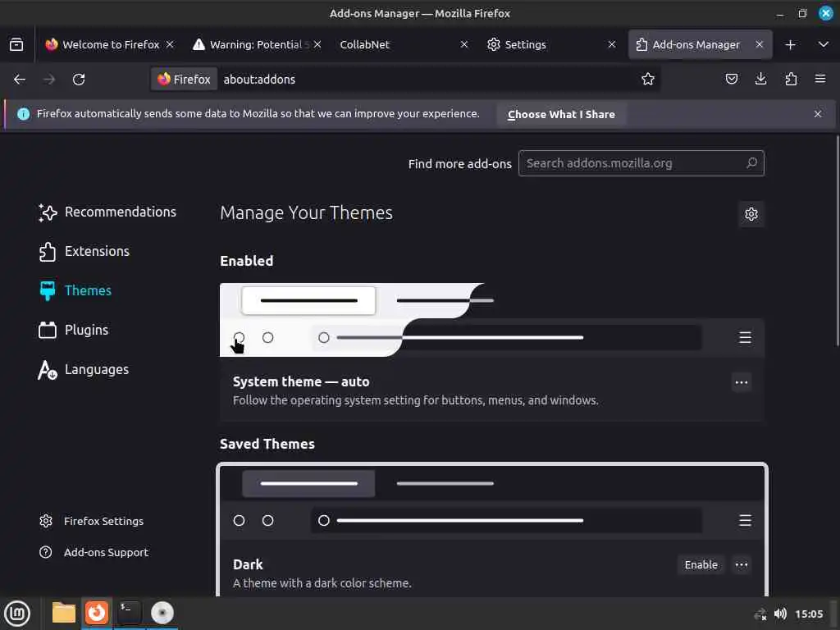Open the Terminal from taskbar
840x630 pixels.
[130, 613]
